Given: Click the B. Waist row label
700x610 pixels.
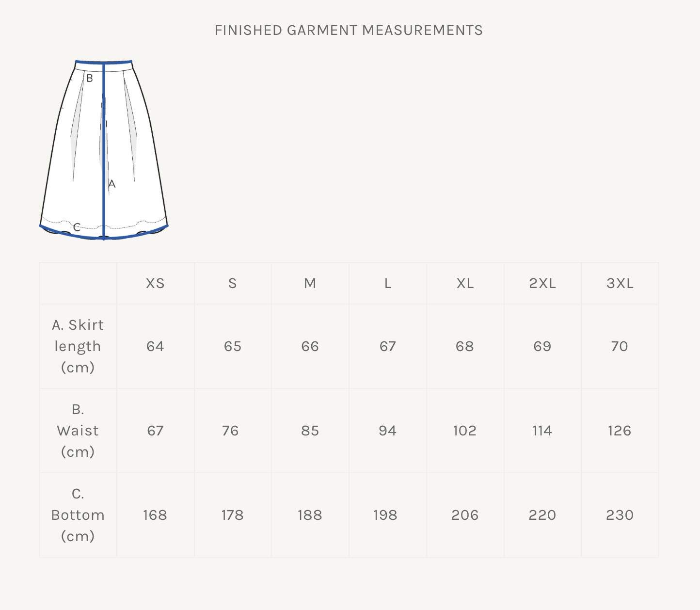Looking at the screenshot, I should 78,431.
